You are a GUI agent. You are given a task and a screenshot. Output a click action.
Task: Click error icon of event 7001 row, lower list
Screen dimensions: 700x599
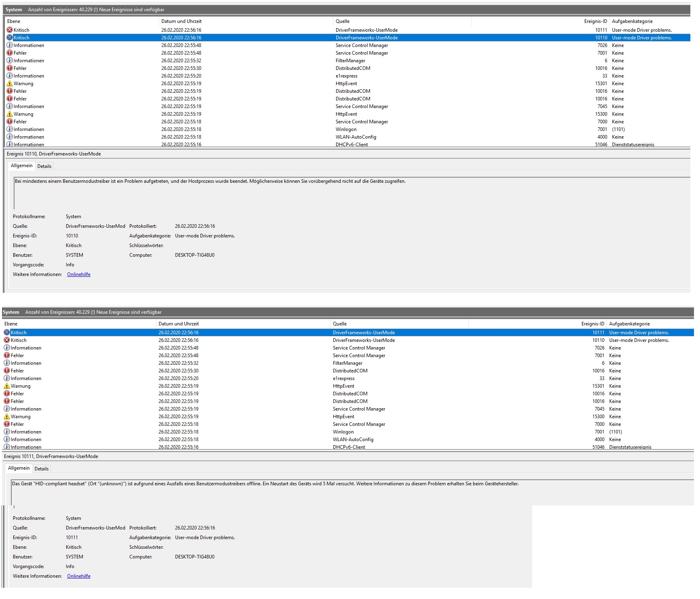7,356
